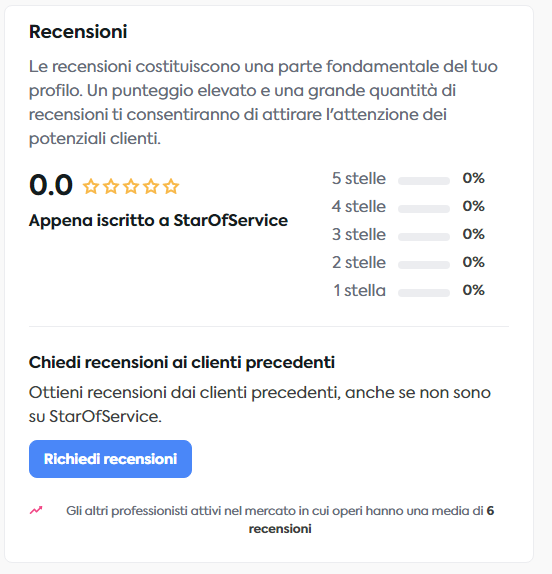The width and height of the screenshot is (552, 574).
Task: Click Chiedi recensioni ai clienti precedenti heading
Action: [182, 362]
